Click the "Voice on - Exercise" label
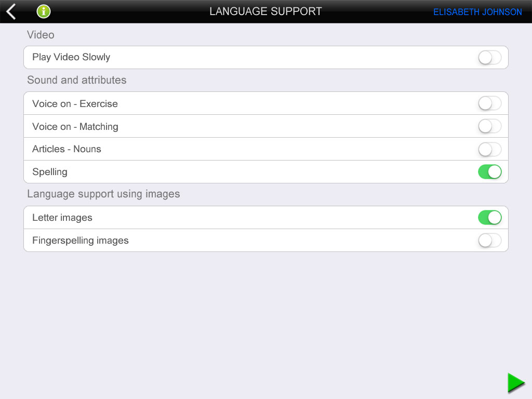The image size is (532, 399). [75, 103]
